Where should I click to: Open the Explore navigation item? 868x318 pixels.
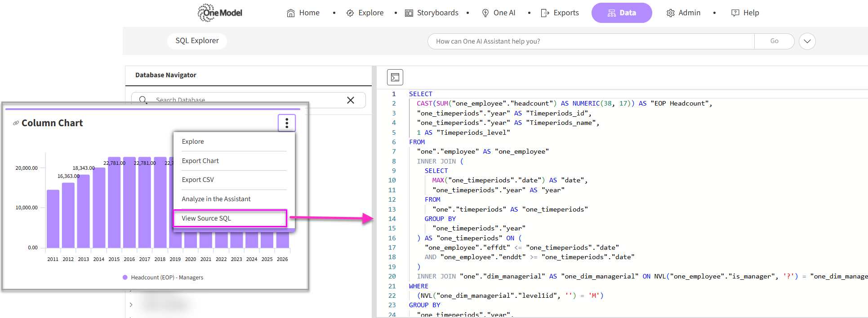coord(365,13)
